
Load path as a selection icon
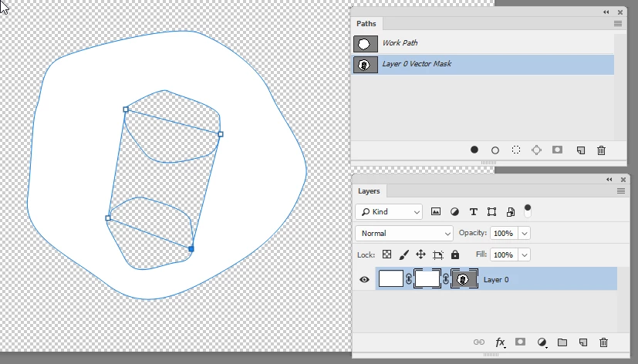[x=516, y=150]
